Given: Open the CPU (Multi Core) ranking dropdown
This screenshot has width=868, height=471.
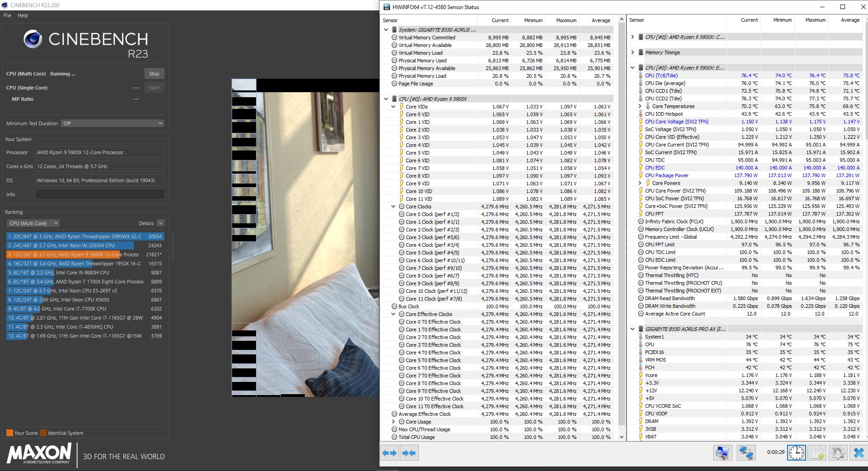Looking at the screenshot, I should coord(33,223).
